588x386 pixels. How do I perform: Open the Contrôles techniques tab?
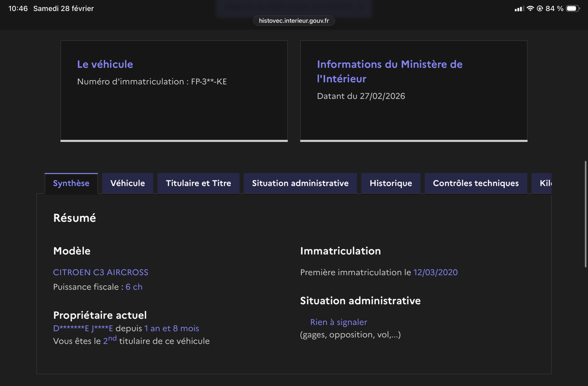coord(475,183)
